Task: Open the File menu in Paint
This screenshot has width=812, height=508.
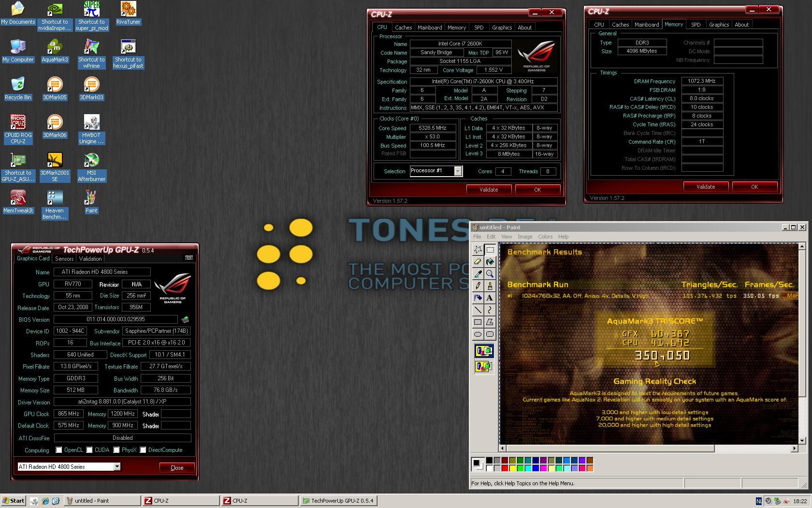Action: [x=477, y=237]
